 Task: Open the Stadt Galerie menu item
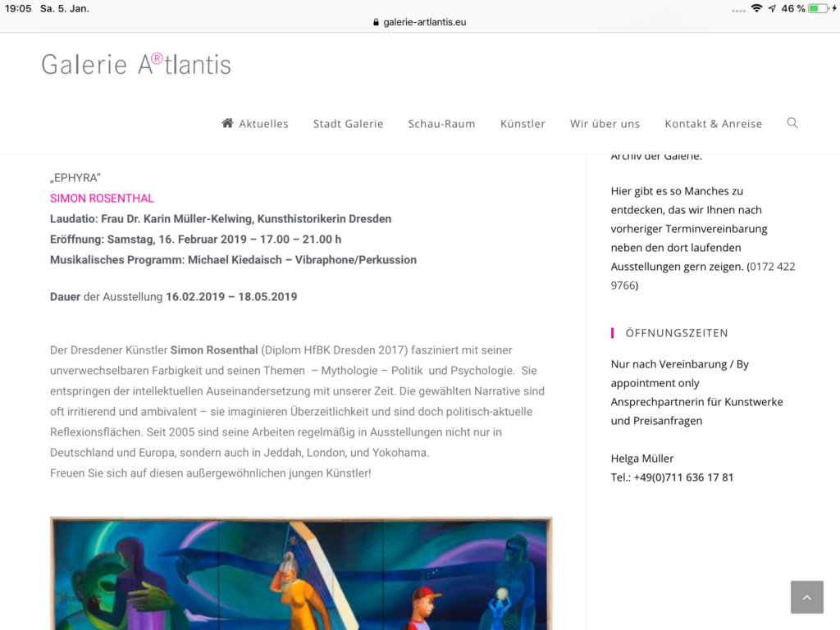[348, 124]
